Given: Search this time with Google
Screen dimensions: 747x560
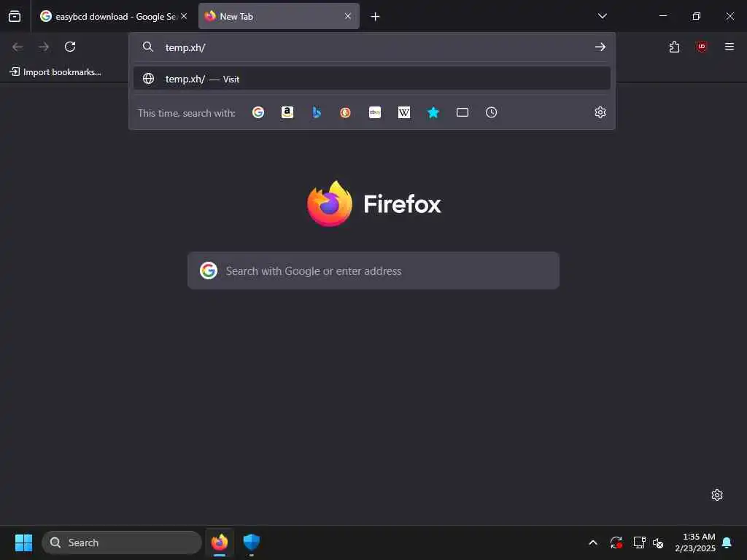Looking at the screenshot, I should tap(258, 112).
